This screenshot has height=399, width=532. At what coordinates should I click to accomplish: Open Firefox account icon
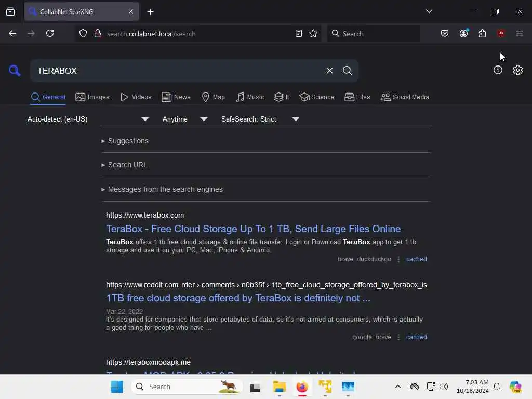tap(463, 33)
